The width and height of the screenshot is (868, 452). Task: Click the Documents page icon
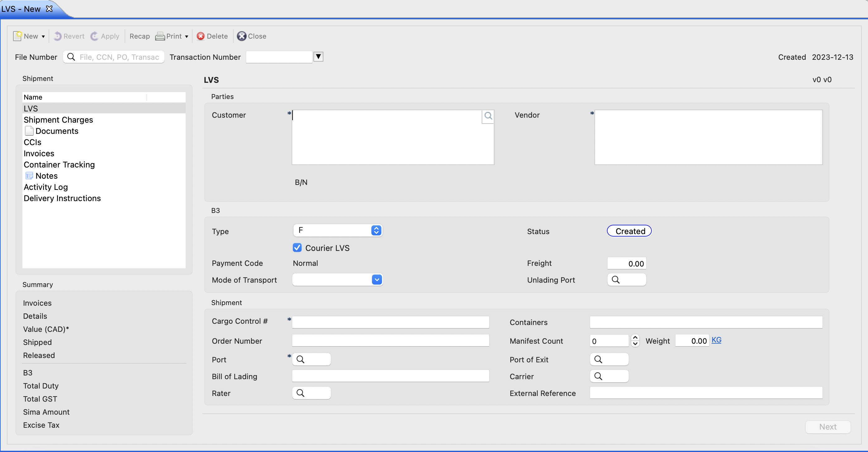point(29,131)
